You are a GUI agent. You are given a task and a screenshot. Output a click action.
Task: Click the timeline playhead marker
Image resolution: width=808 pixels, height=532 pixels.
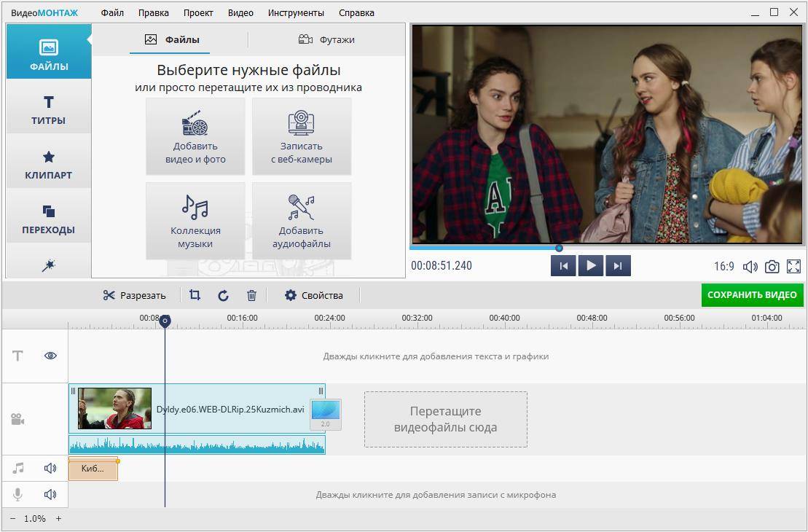coord(165,321)
